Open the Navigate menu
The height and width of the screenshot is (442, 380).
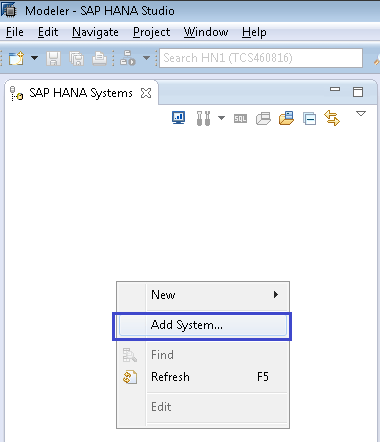click(95, 32)
